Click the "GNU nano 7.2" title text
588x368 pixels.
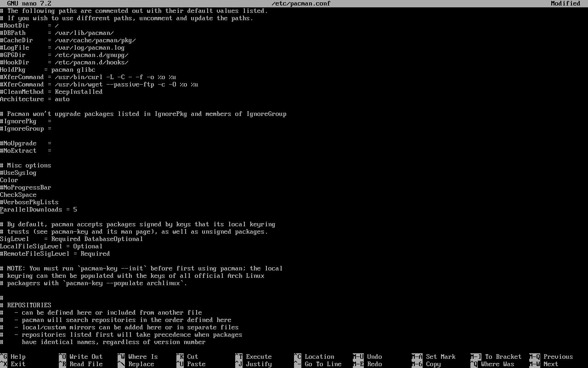[29, 3]
